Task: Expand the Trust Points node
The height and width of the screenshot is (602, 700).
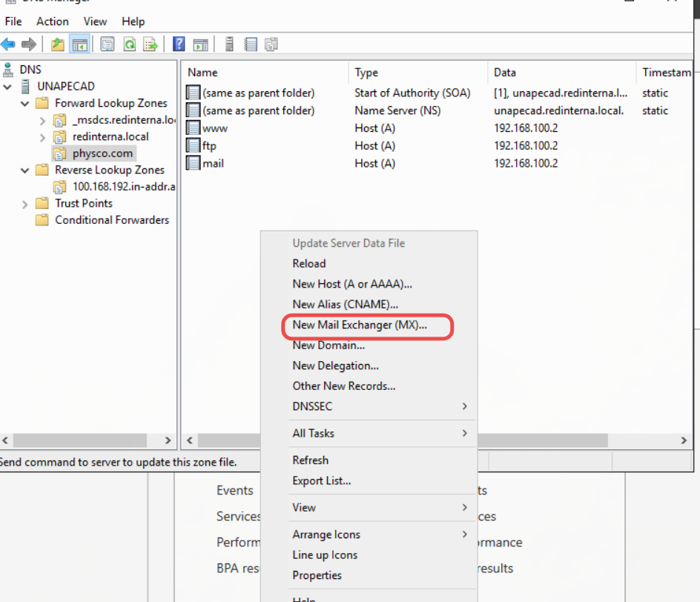Action: [25, 205]
